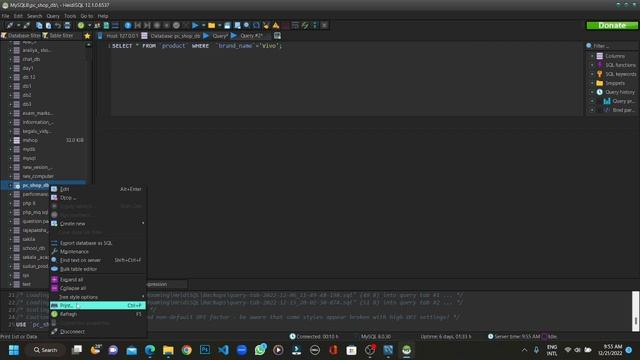The width and height of the screenshot is (640, 360).
Task: Expand Snippets in helper panel
Action: pyautogui.click(x=592, y=83)
